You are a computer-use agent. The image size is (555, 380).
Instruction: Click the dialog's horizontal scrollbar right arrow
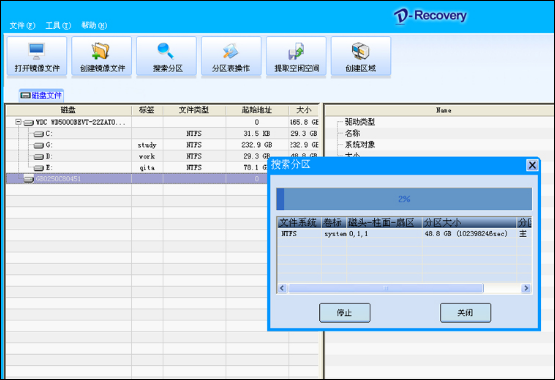pos(526,288)
